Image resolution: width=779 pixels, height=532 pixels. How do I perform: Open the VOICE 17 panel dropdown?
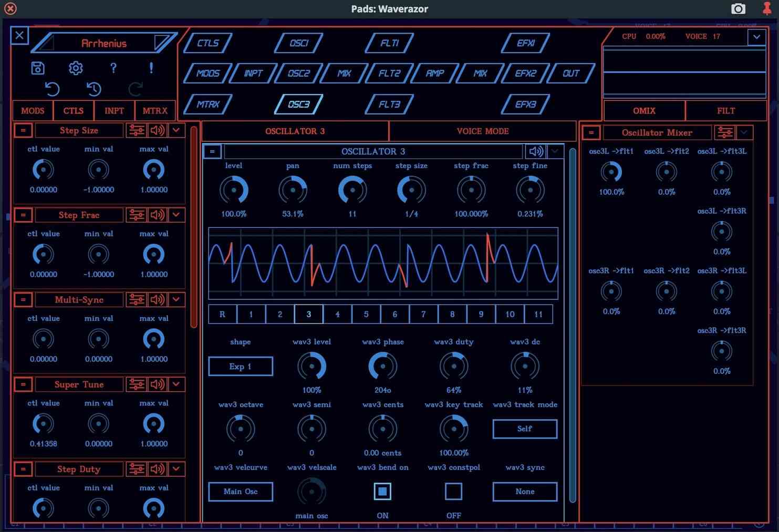(x=756, y=37)
